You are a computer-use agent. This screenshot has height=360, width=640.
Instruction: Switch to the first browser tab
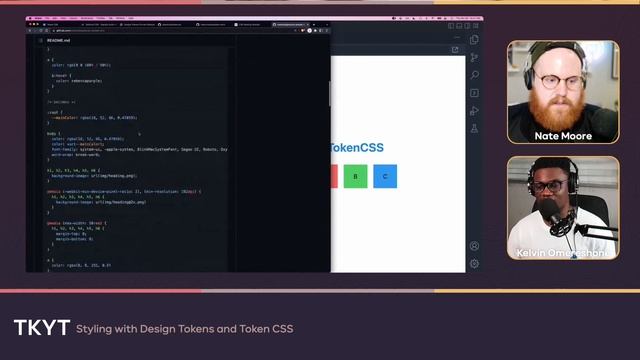click(x=60, y=24)
